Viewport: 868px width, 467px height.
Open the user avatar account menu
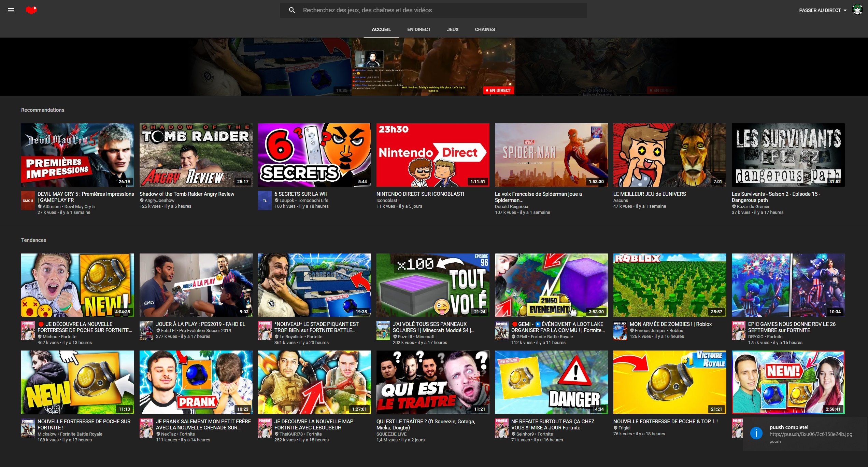857,10
